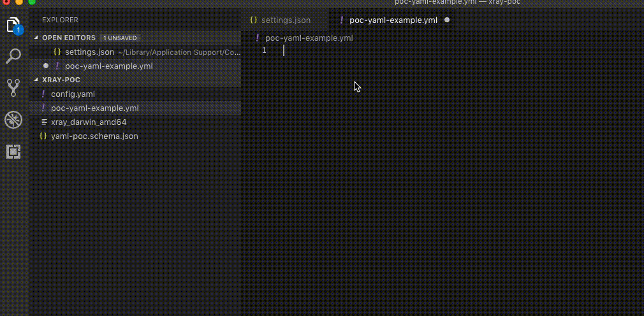Switch to the poc-yaml-example.yml tab
This screenshot has height=316, width=644.
tap(393, 20)
